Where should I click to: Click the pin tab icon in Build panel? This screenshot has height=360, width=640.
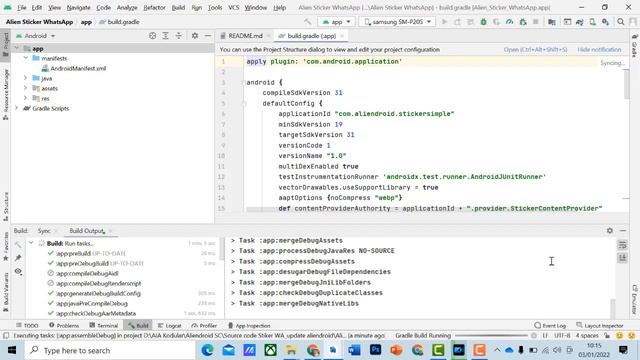point(18,258)
